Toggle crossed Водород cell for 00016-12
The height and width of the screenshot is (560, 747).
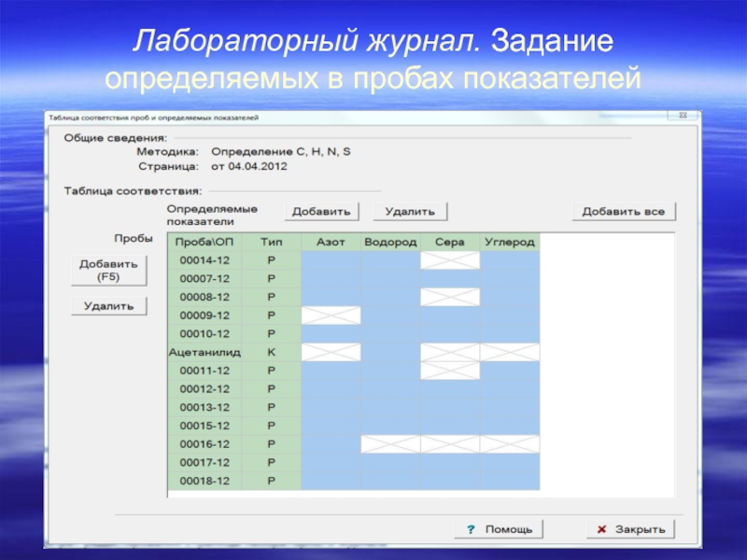pyautogui.click(x=390, y=444)
